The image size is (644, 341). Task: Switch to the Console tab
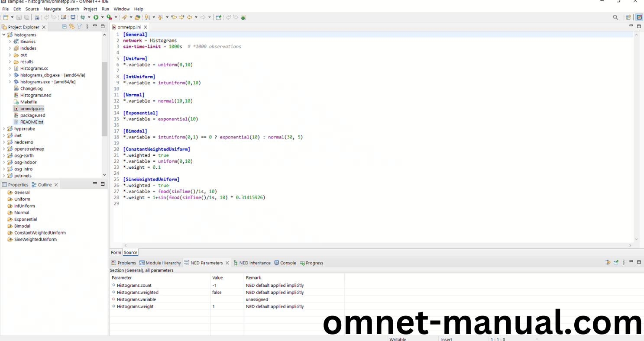(288, 263)
